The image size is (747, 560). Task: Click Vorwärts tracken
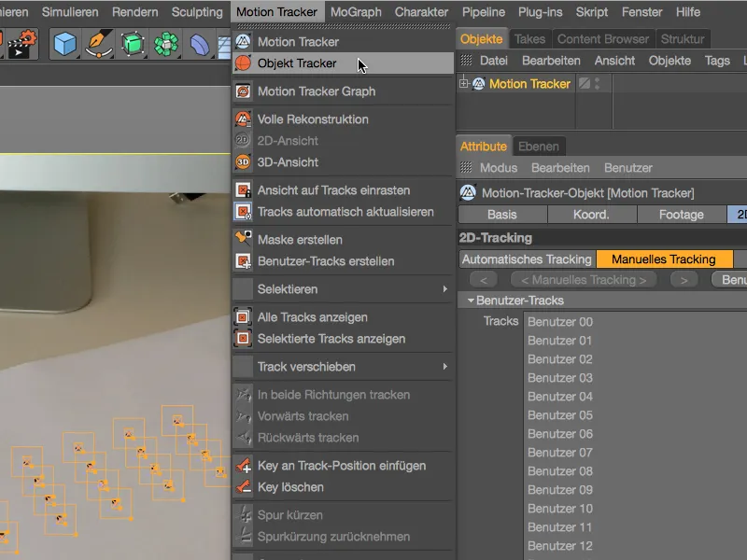[x=343, y=416]
